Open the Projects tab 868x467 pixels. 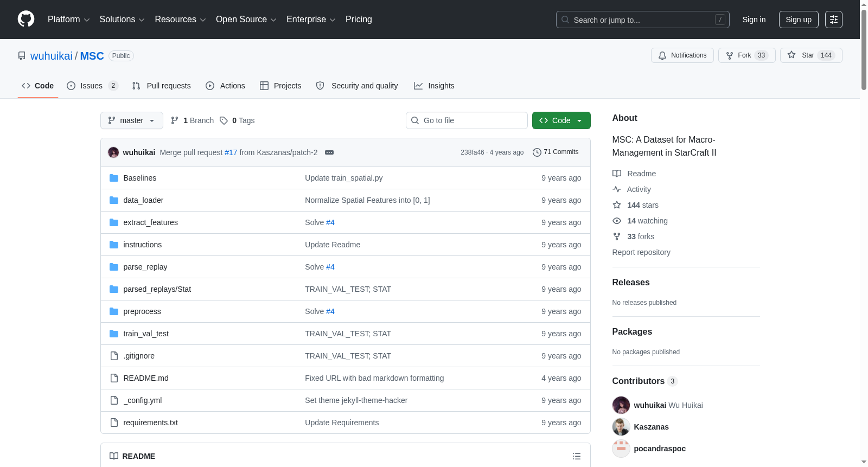click(280, 86)
